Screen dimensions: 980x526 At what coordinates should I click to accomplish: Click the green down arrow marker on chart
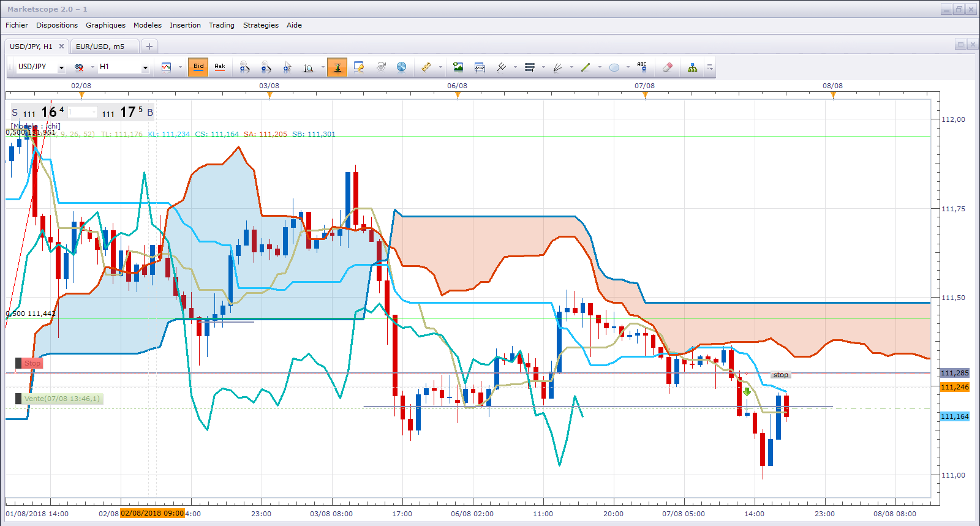tap(747, 392)
